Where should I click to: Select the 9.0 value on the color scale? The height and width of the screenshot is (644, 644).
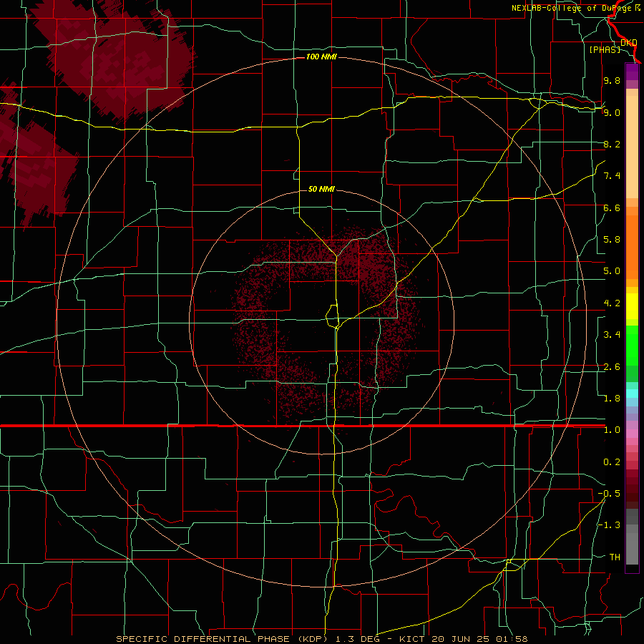[612, 112]
